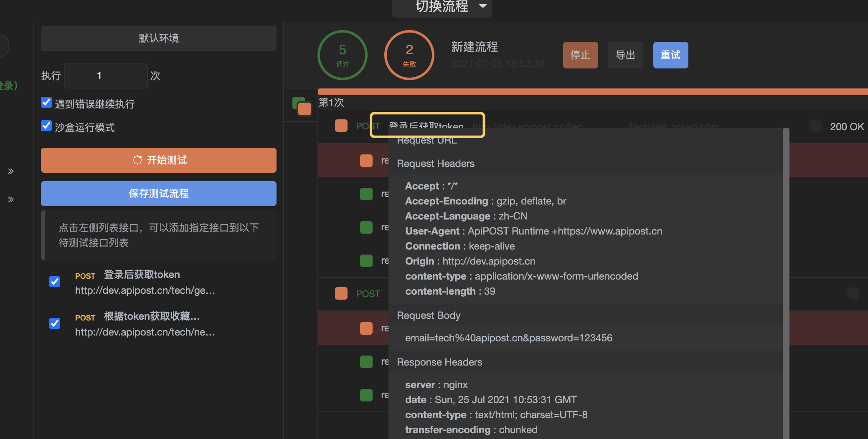The width and height of the screenshot is (868, 439).
Task: Click the first green passed assertion square
Action: (x=366, y=194)
